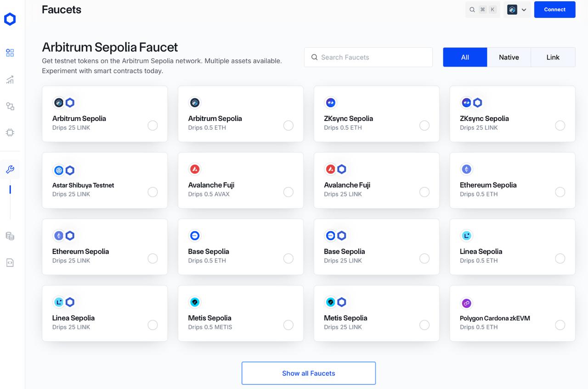The image size is (588, 389).
Task: Click the Ethereum icon on Ethereum 0.5 ETH card
Action: (466, 169)
